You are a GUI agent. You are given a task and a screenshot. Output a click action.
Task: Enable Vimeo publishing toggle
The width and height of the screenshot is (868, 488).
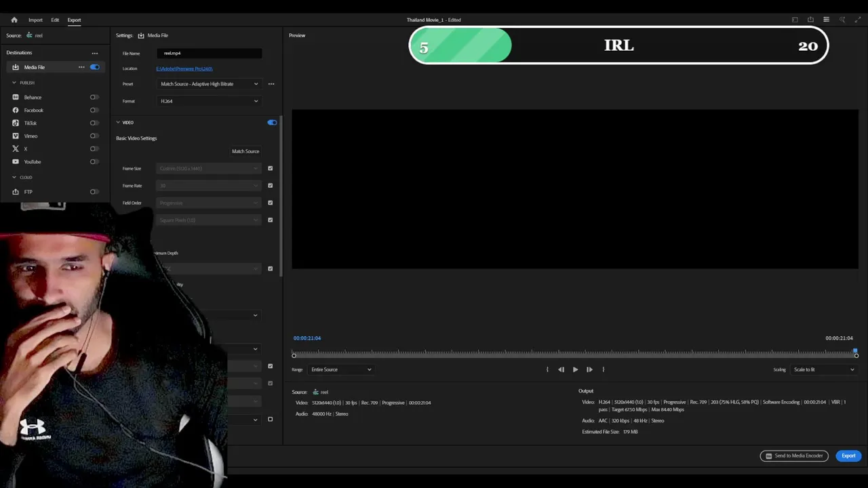[94, 136]
